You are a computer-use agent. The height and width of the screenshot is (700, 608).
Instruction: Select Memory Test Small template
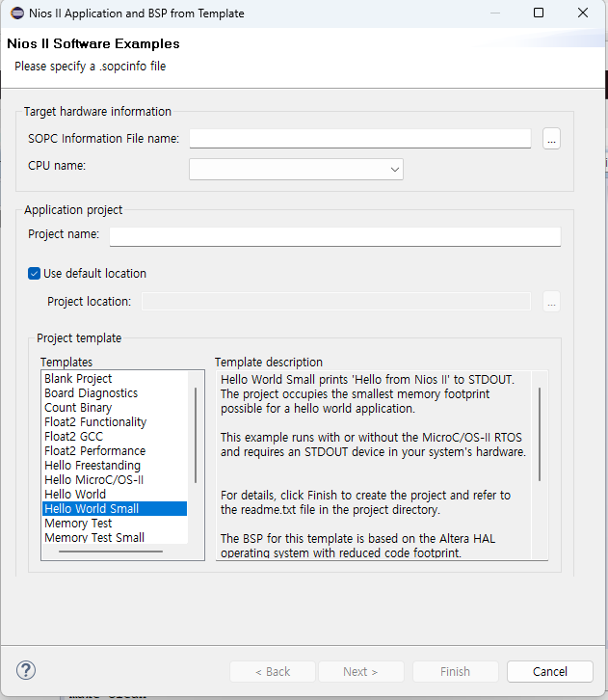click(x=115, y=537)
